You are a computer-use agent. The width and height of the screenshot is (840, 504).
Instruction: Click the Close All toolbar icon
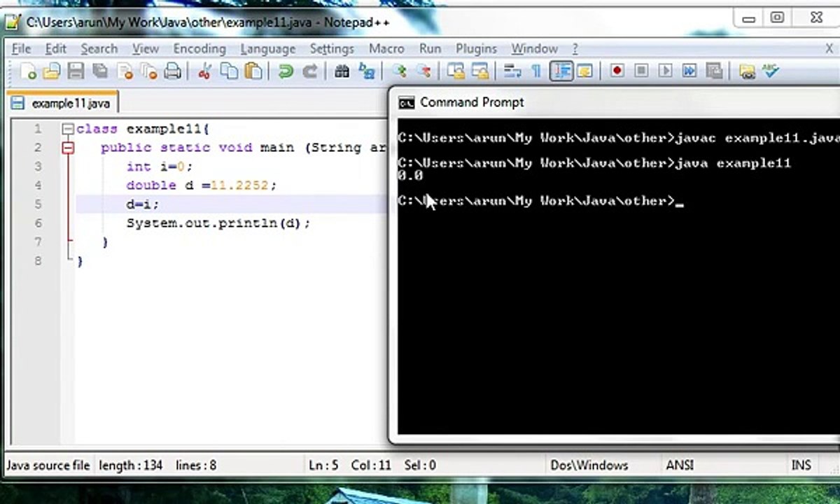(148, 71)
